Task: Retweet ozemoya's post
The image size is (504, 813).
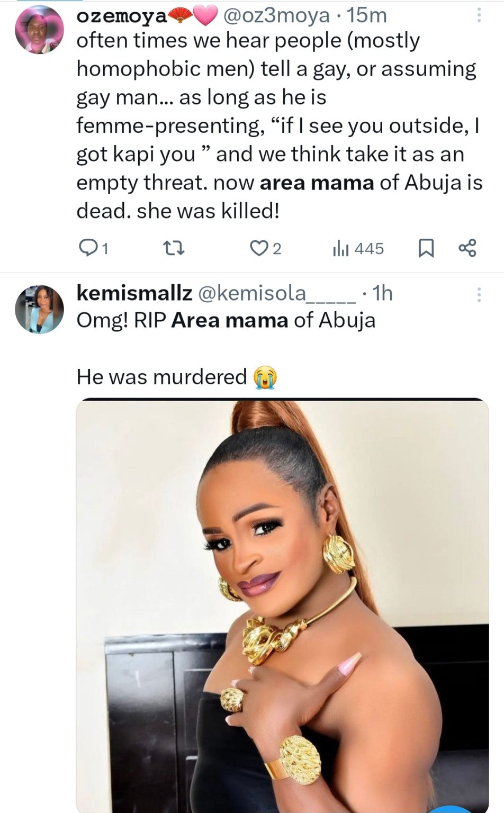Action: (173, 248)
